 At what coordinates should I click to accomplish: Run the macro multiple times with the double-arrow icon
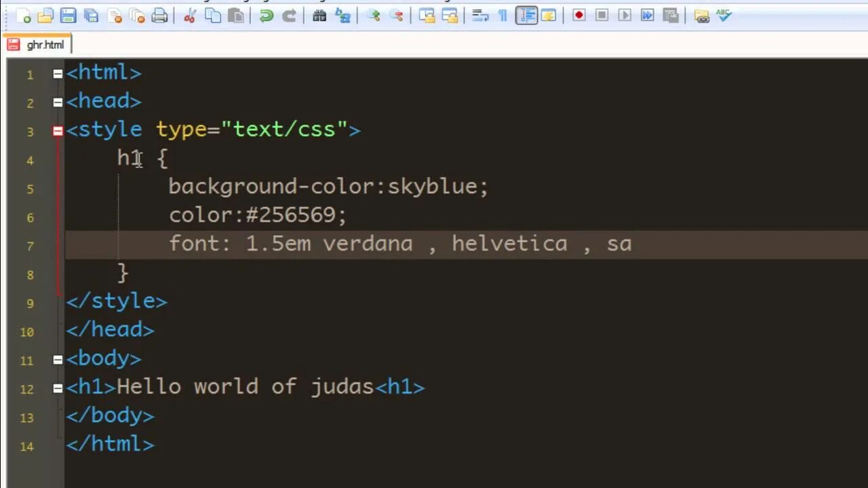click(x=647, y=15)
